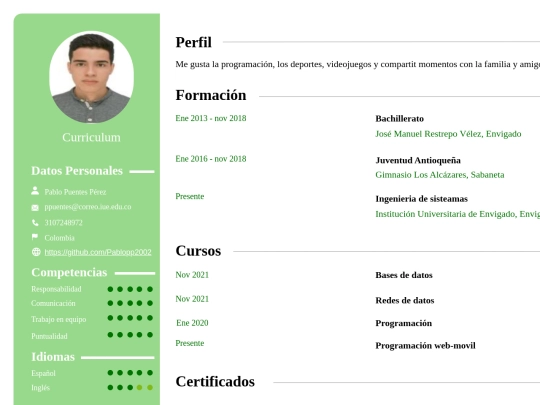
Task: Click the Responsabilidad skill label
Action: pos(56,289)
